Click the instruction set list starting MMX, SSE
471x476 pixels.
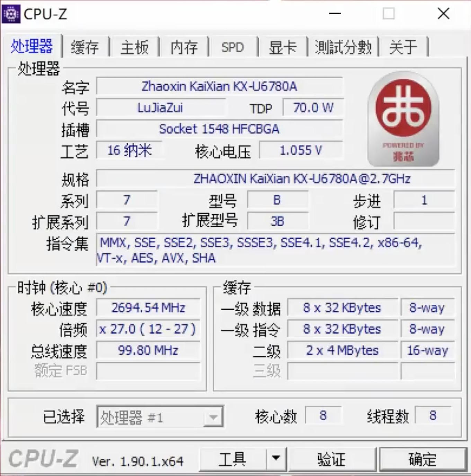tap(275, 250)
